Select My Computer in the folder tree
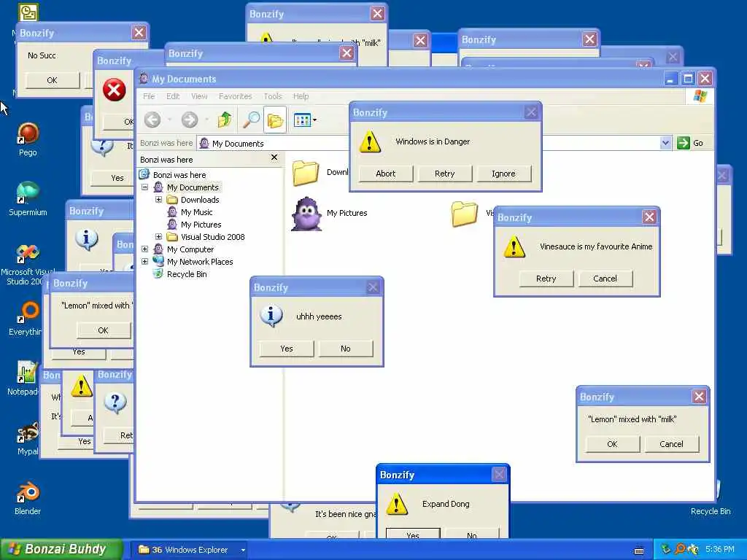This screenshot has width=747, height=560. 190,249
